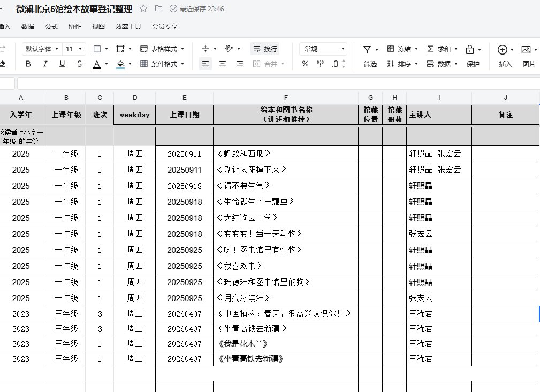This screenshot has height=392, width=540.
Task: Apply percent number format
Action: (305, 64)
